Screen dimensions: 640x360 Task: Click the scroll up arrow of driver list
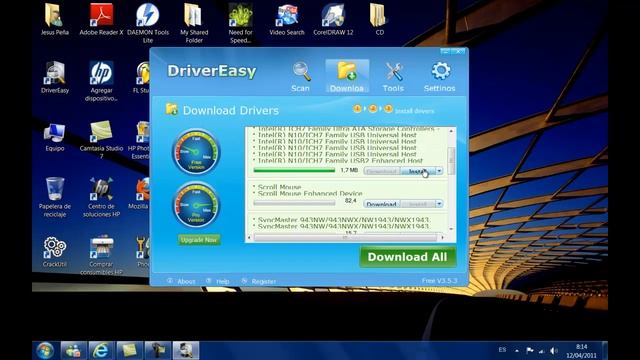pyautogui.click(x=451, y=131)
